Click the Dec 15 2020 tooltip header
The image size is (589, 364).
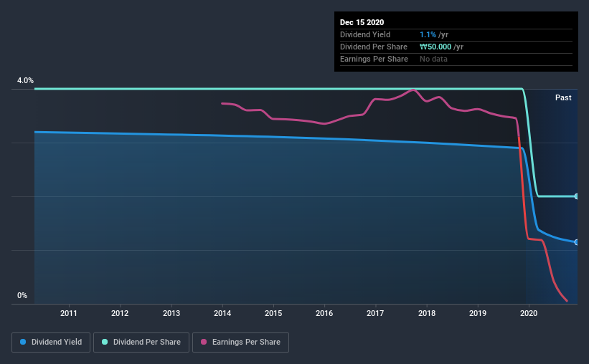coord(362,22)
